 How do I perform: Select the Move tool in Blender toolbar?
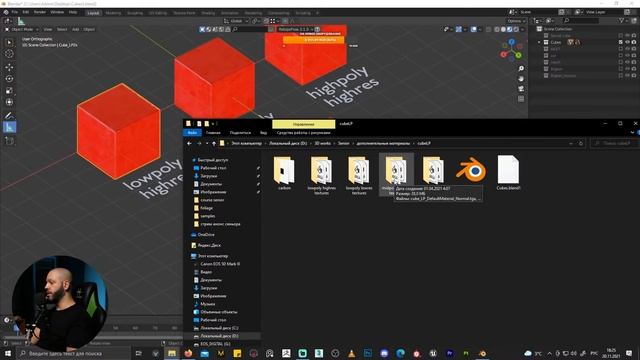[9, 67]
